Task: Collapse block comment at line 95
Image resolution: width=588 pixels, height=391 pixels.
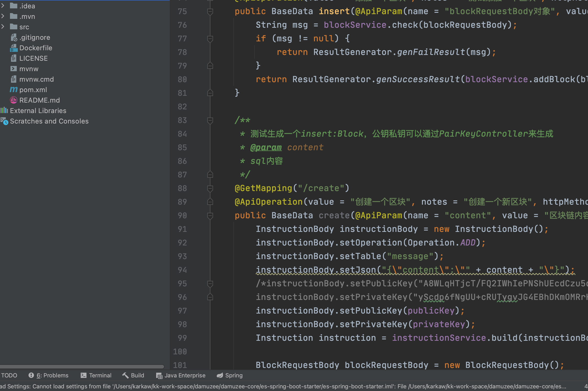Action: click(210, 284)
